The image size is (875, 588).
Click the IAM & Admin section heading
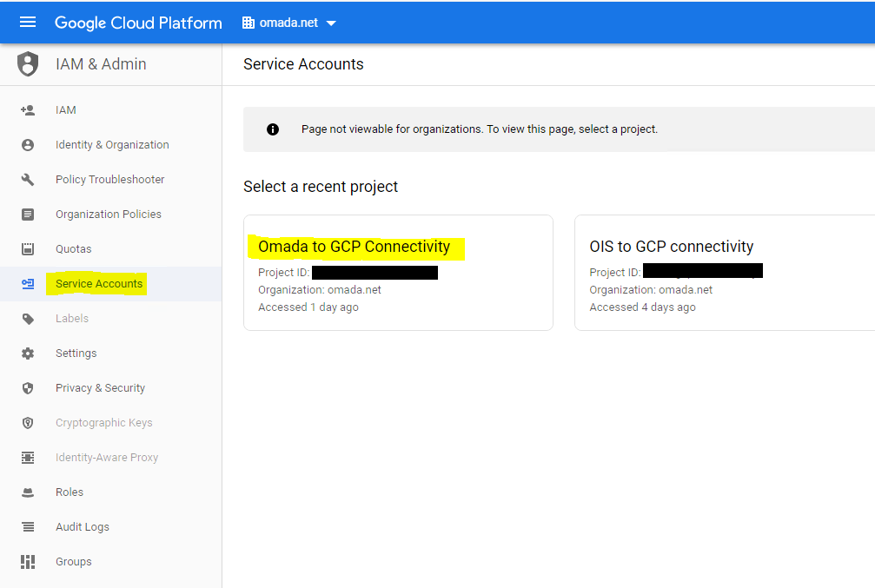pyautogui.click(x=101, y=64)
